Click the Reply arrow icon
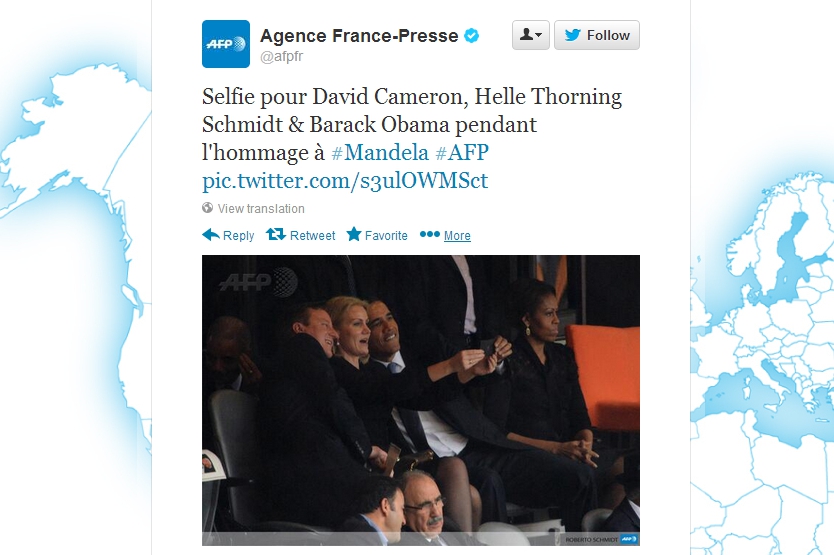The image size is (834, 555). [211, 235]
